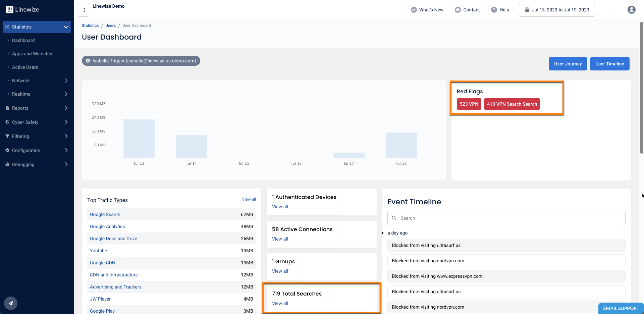View all Total Searches
644x314 pixels.
(280, 303)
